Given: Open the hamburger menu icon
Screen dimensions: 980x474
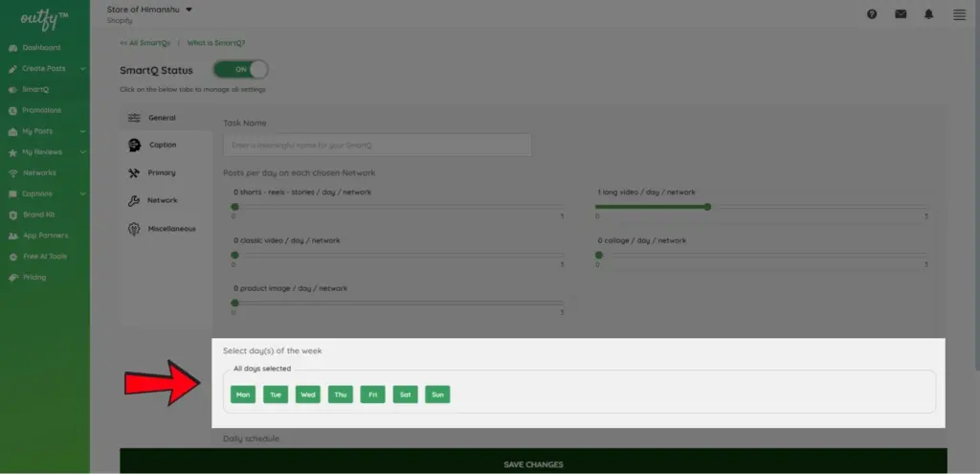Looking at the screenshot, I should [959, 14].
